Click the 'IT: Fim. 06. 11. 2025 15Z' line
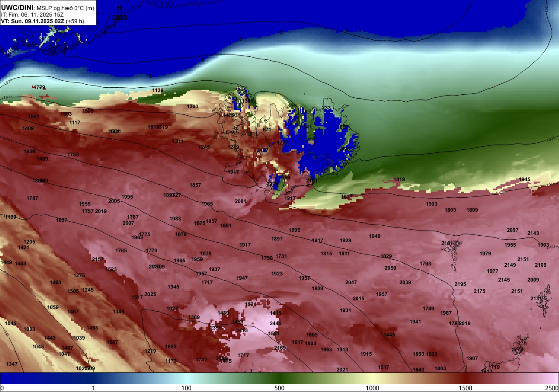The height and width of the screenshot is (392, 559). 33,14
